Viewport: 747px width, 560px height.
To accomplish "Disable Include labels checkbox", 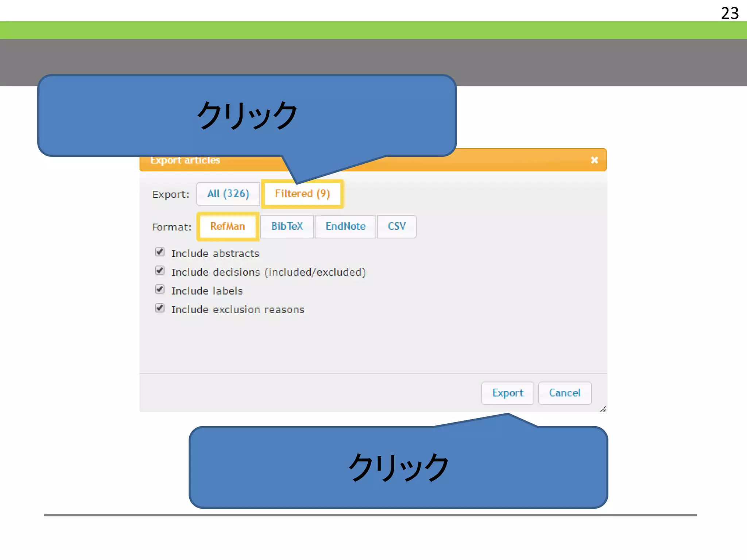I will point(160,289).
